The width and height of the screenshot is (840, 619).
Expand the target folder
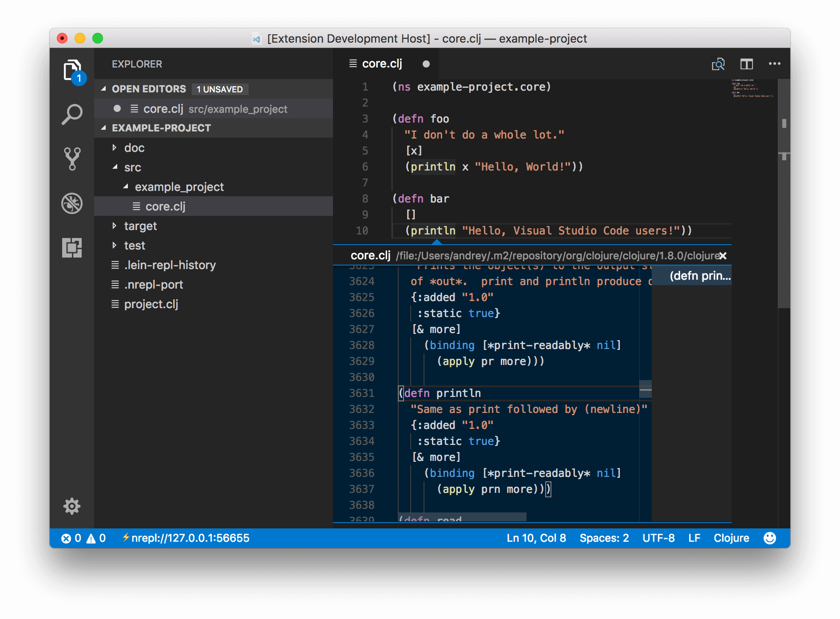[115, 226]
